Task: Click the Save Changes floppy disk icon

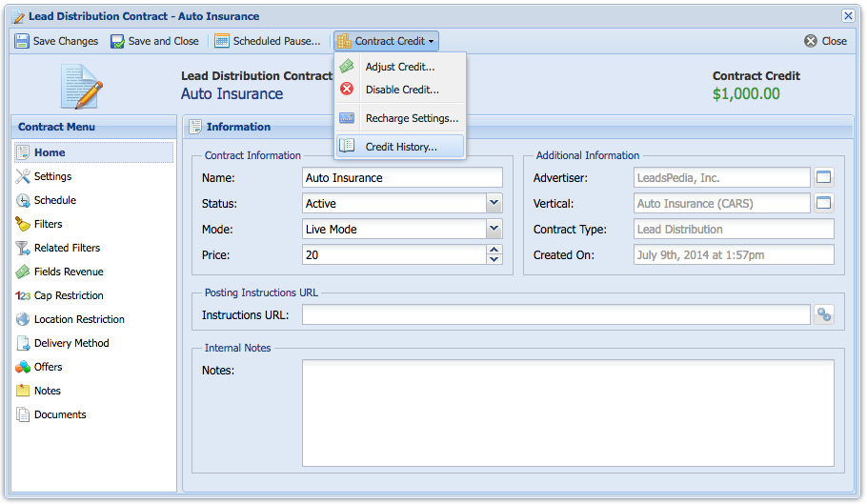Action: [22, 41]
